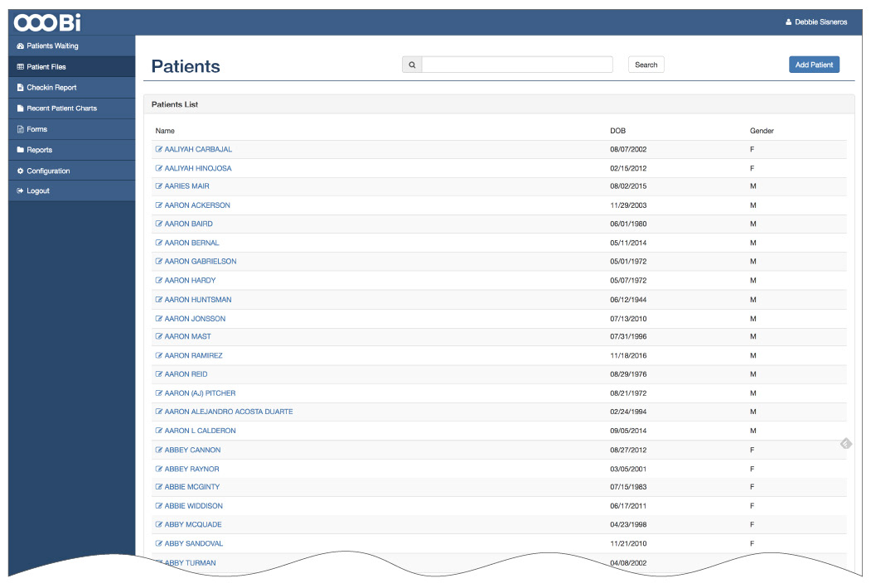This screenshot has width=871, height=588.
Task: Click DOB value 11/18/2016
Action: click(x=628, y=355)
